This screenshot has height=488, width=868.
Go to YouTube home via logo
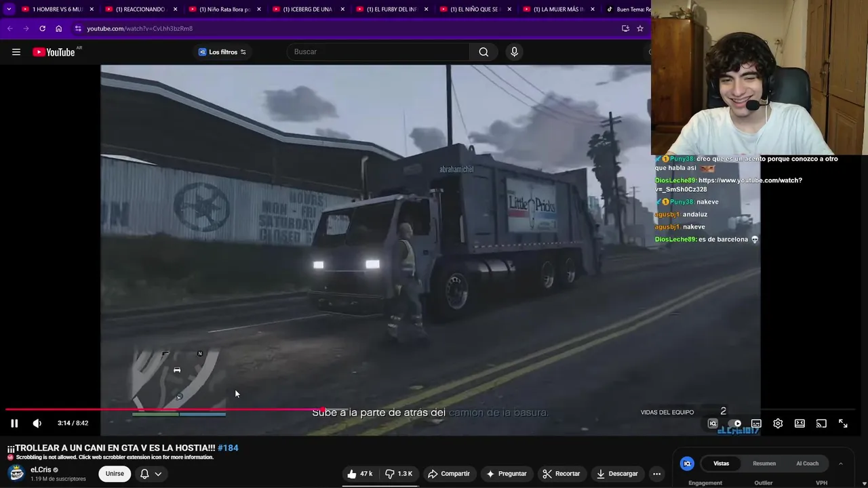[54, 52]
